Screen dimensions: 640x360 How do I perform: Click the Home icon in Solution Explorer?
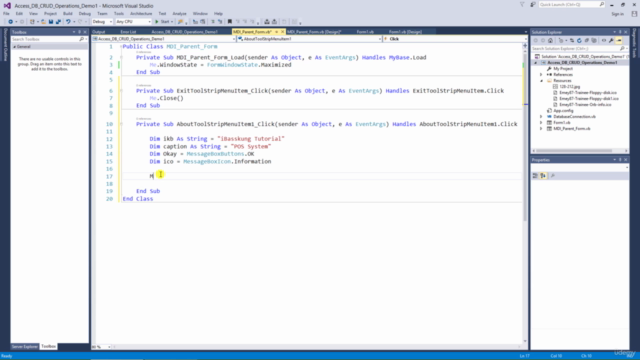pyautogui.click(x=550, y=40)
